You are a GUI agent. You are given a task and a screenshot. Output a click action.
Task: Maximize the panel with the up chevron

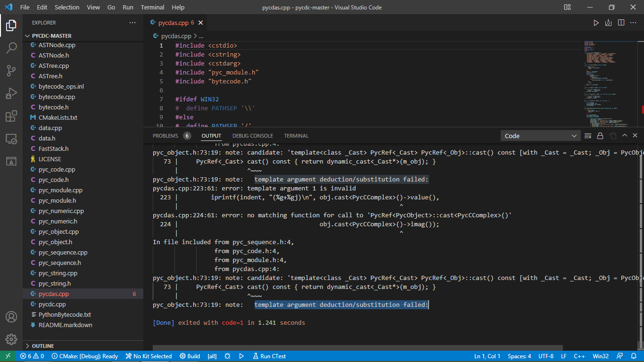pos(624,136)
